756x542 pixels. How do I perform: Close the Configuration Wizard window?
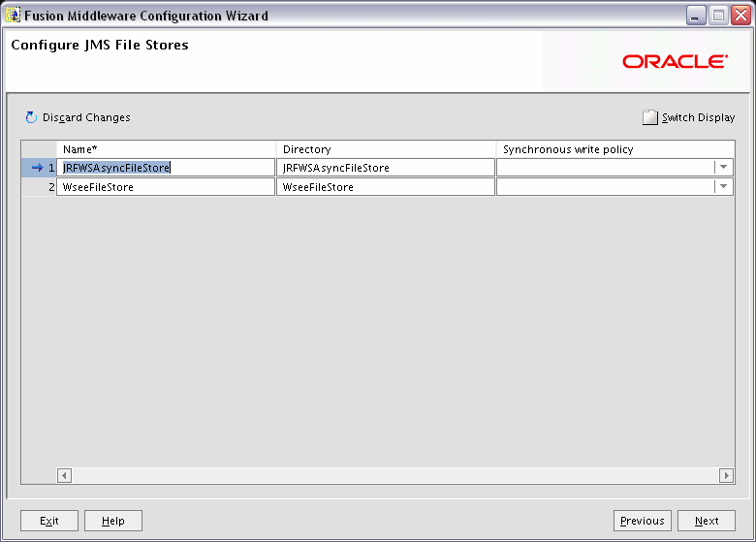pos(740,16)
